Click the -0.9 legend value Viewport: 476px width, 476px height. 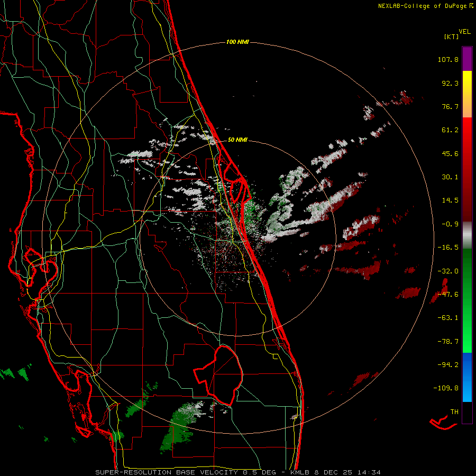point(450,224)
